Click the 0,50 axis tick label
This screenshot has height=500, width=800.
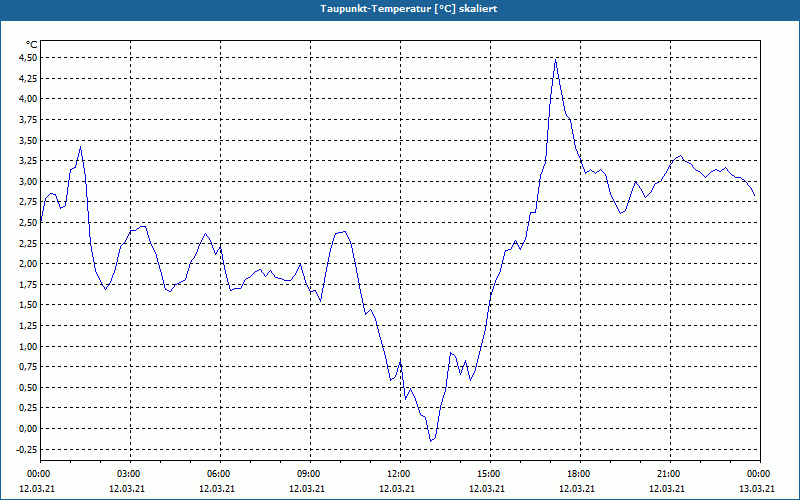pos(29,387)
